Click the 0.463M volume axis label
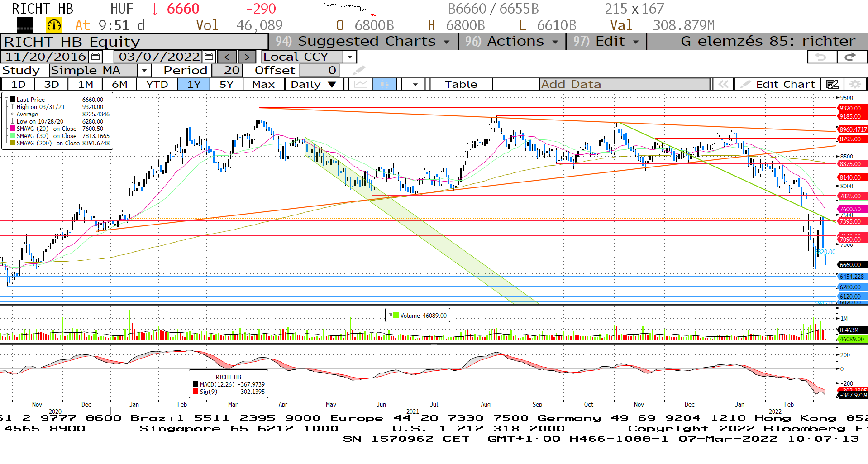 [853, 330]
